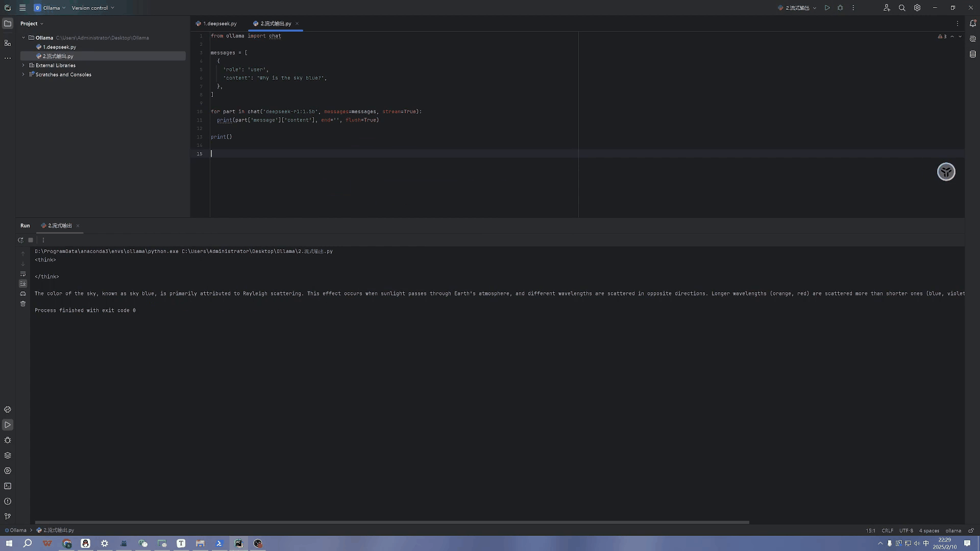Click UTF-8 encoding in status bar

tap(906, 531)
